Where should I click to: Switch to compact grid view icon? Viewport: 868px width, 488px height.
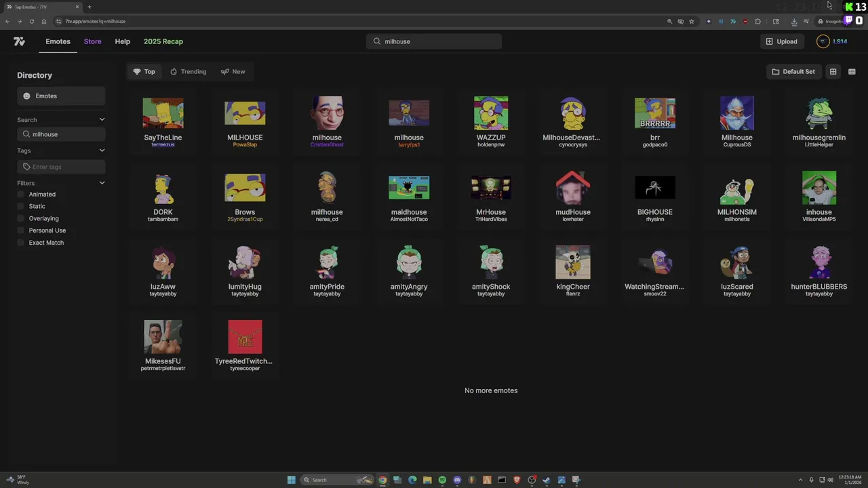[x=852, y=71]
